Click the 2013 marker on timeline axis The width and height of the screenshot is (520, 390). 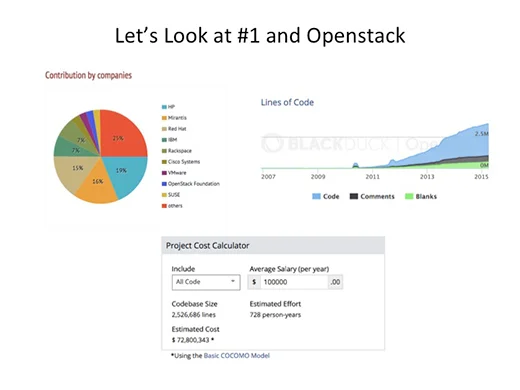pyautogui.click(x=427, y=177)
